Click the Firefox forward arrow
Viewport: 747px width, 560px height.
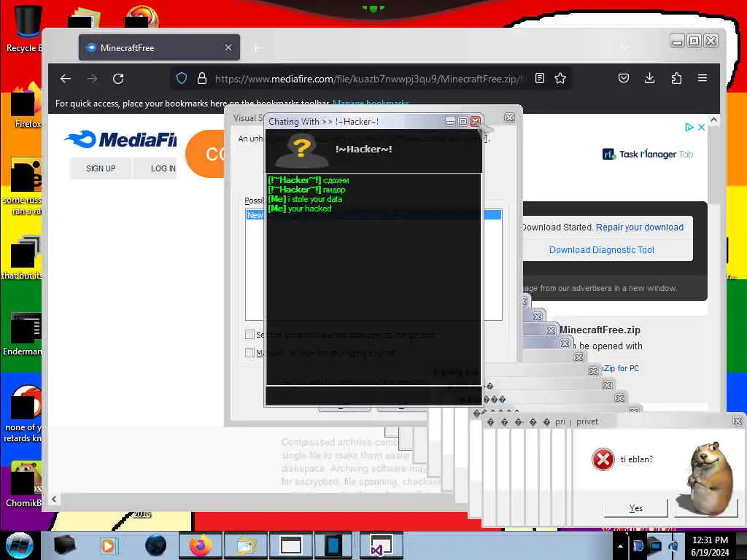click(x=92, y=79)
